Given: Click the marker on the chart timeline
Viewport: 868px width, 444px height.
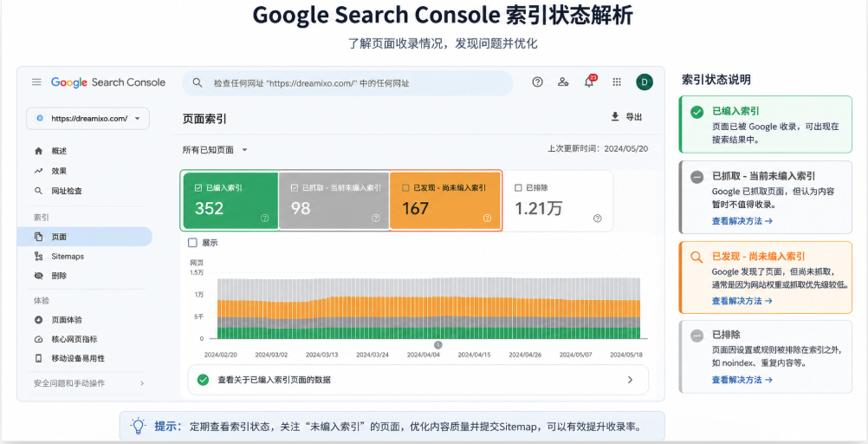Looking at the screenshot, I should tap(437, 345).
